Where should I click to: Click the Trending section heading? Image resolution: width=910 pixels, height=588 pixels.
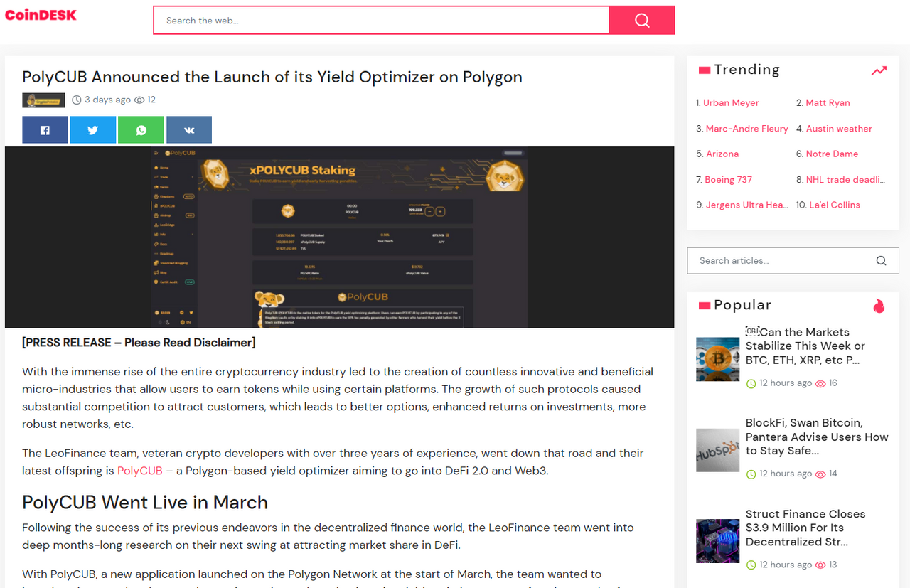747,70
